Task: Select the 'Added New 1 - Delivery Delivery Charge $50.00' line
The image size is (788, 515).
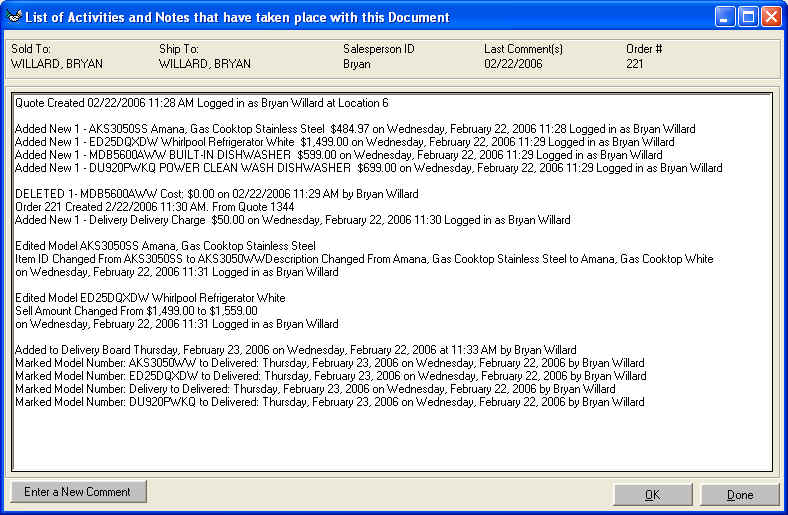Action: tap(292, 220)
